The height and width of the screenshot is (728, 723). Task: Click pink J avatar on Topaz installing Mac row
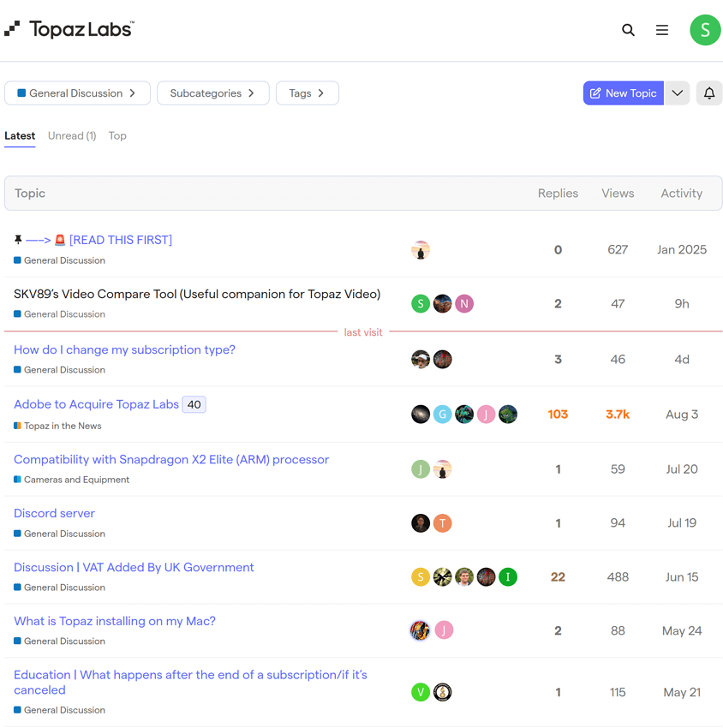[x=444, y=630]
